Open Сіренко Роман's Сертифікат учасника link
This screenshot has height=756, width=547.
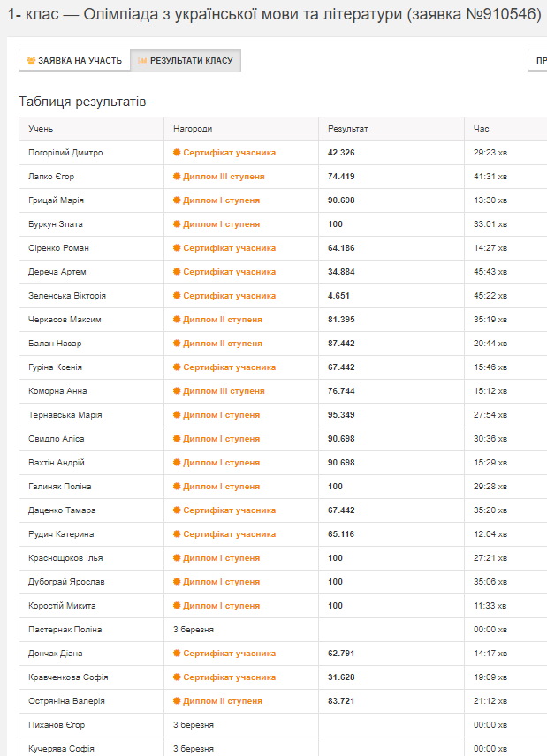229,248
